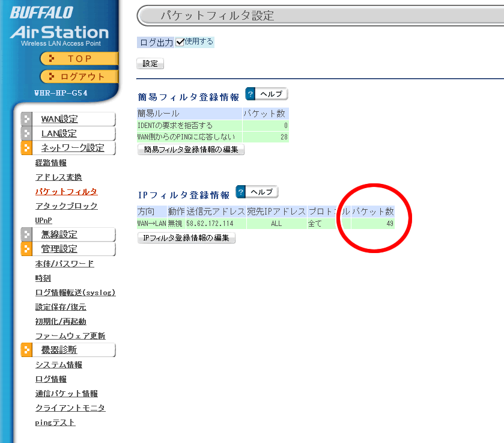Click the AirStation logo
The image size is (504, 443).
pyautogui.click(x=59, y=33)
